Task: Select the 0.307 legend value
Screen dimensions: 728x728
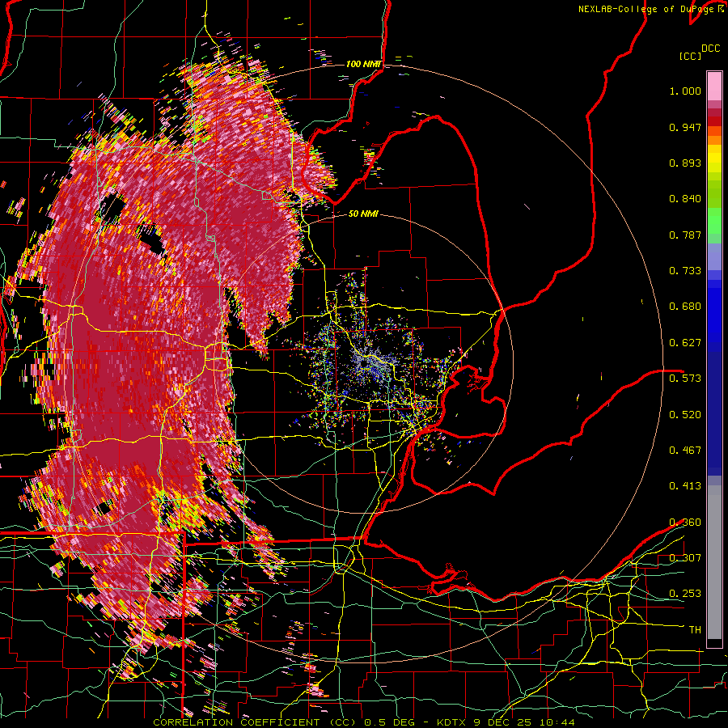Action: [685, 558]
